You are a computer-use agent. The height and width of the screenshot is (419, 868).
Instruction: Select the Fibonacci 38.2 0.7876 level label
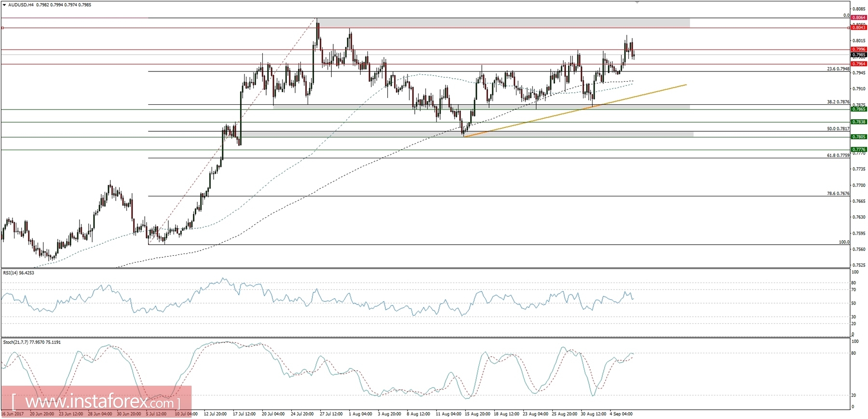click(838, 102)
